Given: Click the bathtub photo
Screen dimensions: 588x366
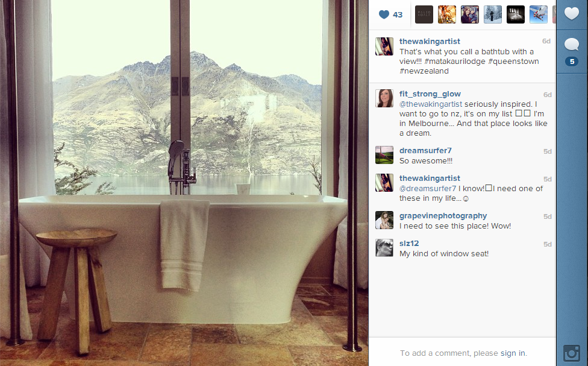Looking at the screenshot, I should point(184,183).
